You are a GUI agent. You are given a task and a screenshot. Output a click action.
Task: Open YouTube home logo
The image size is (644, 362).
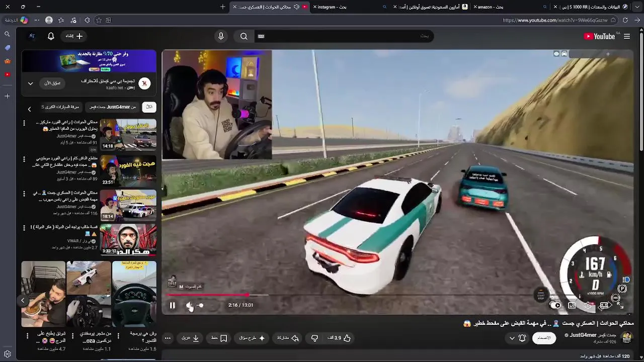599,36
